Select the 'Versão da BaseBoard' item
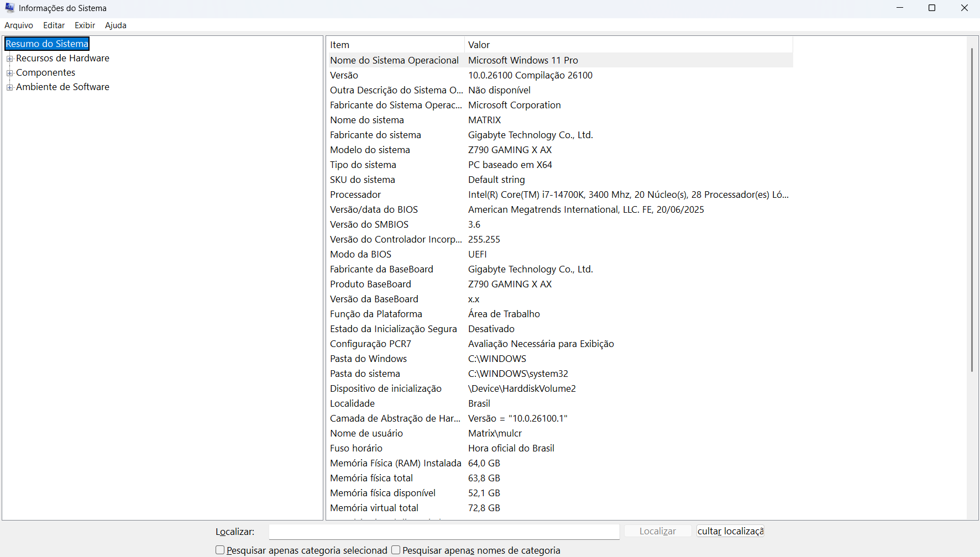 pos(374,299)
